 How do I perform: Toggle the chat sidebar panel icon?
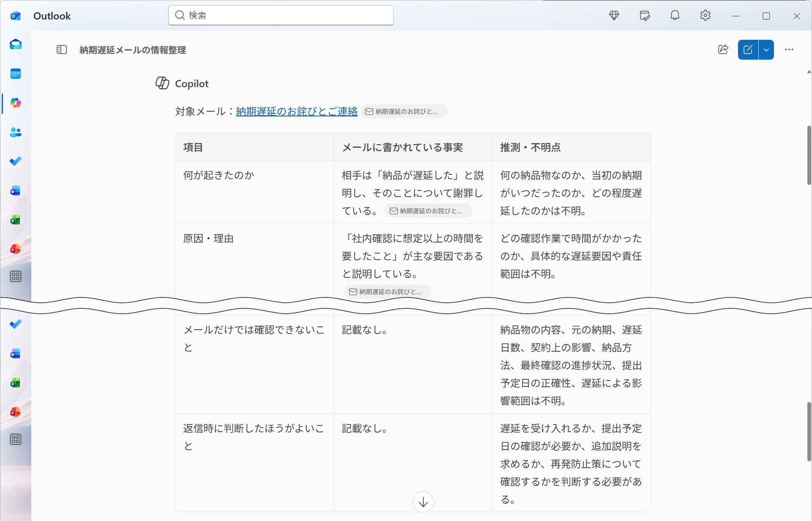pyautogui.click(x=62, y=50)
